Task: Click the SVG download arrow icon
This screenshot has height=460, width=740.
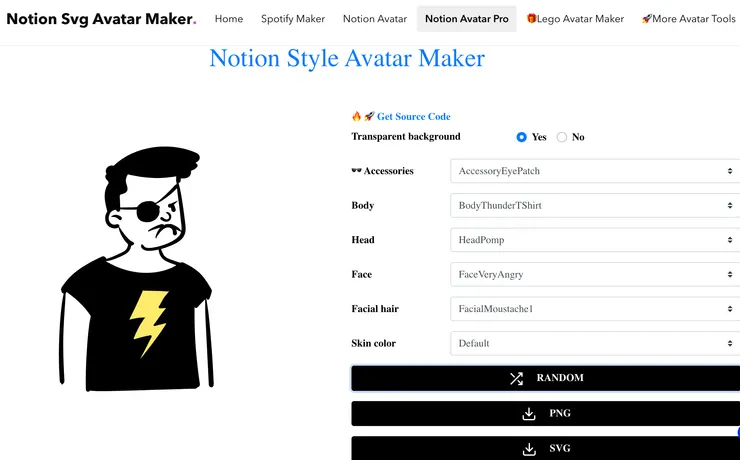Action: tap(529, 449)
